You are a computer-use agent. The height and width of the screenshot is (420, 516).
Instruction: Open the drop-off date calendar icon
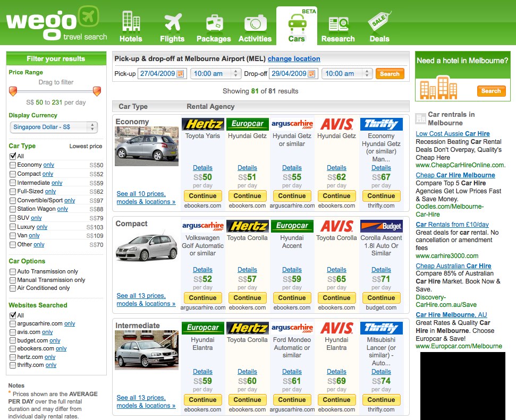coord(311,74)
